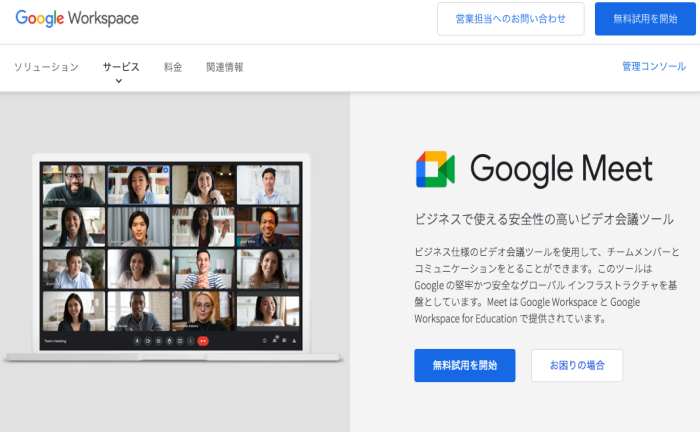The image size is (700, 432).
Task: Expand the サービス dropdown chevron
Action: coord(119,81)
